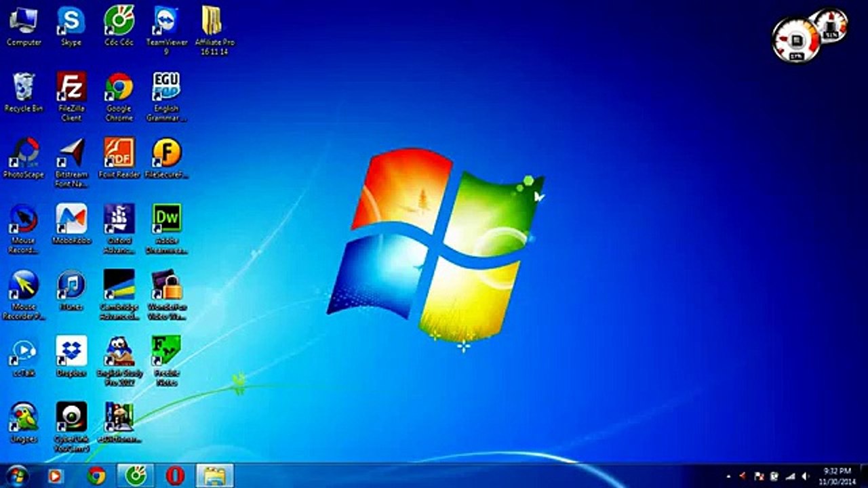The image size is (868, 488).
Task: Launch Skype from the desktop
Action: (x=71, y=26)
